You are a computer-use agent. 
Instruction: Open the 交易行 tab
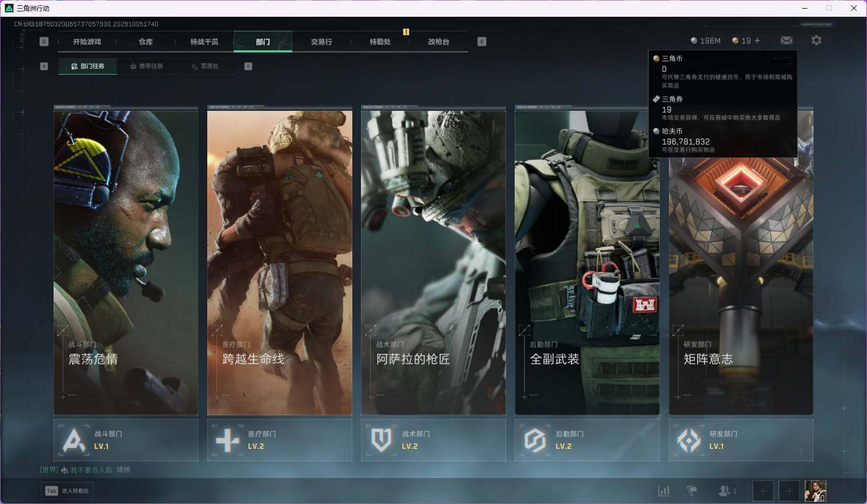pos(321,42)
